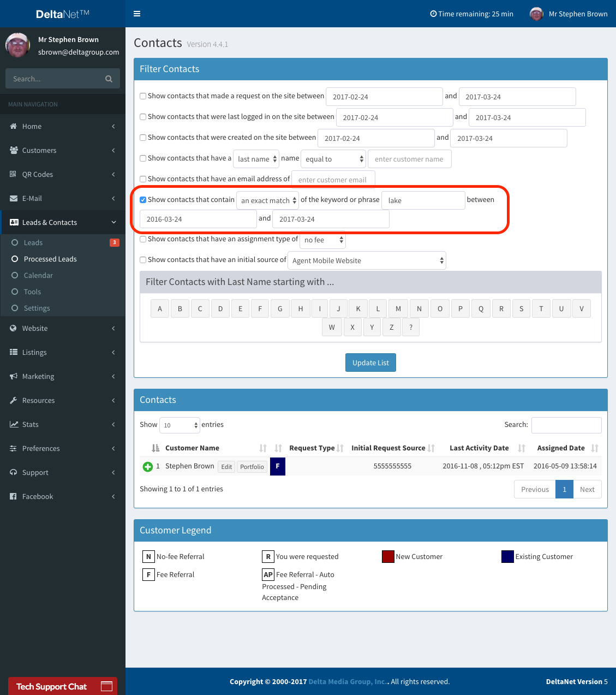616x695 pixels.
Task: Sort by Initial Request Source arrows
Action: [431, 448]
